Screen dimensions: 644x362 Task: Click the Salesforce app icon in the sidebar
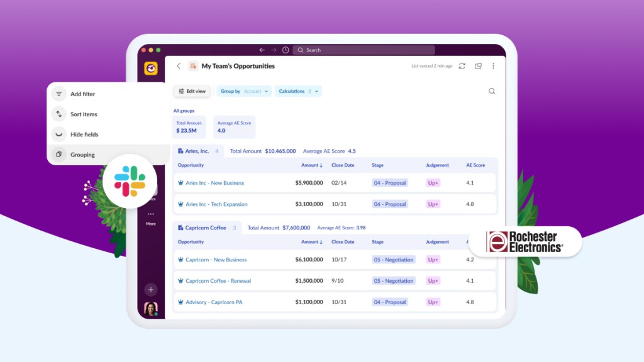pyautogui.click(x=151, y=69)
